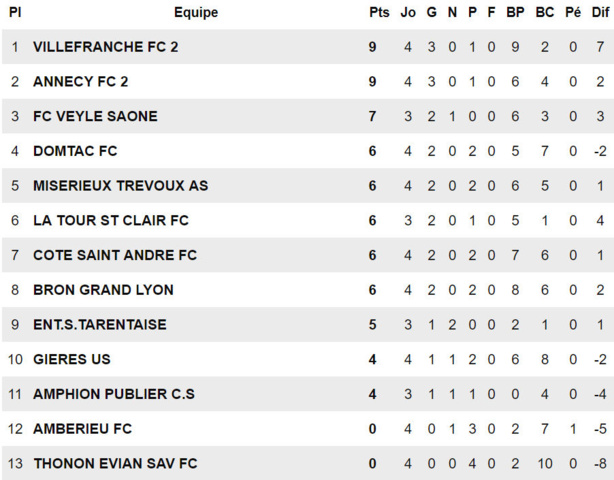
Task: Open MISERIEUX TREVOUX AS team entry
Action: point(120,186)
